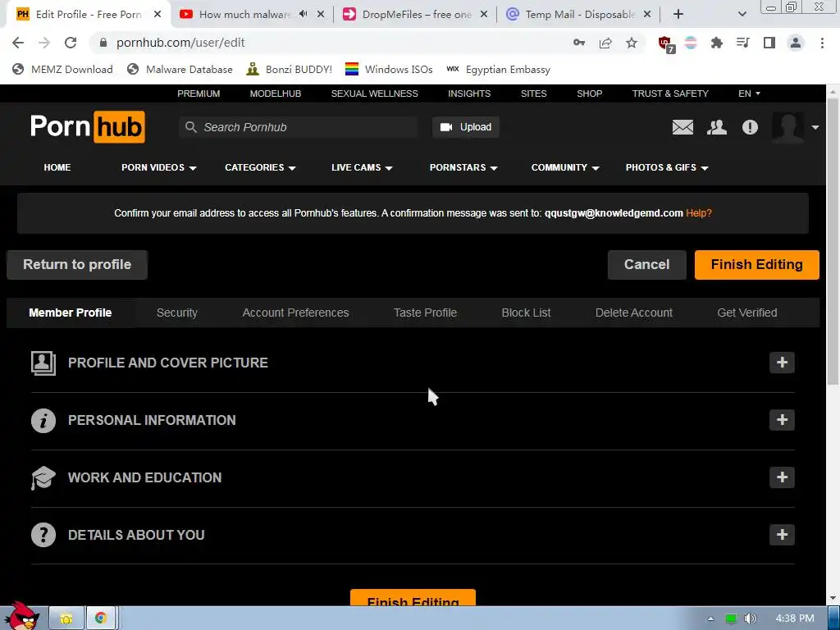Click Return to profile button
840x630 pixels.
77,265
